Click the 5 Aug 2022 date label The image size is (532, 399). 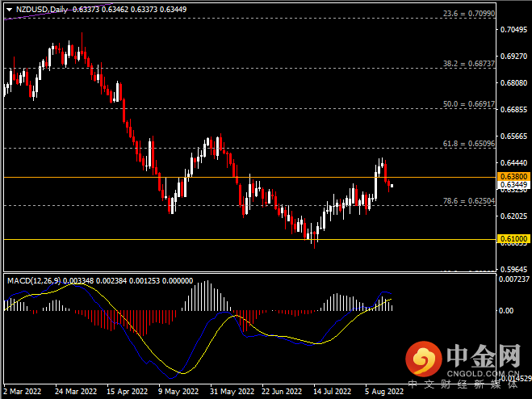coord(384,392)
